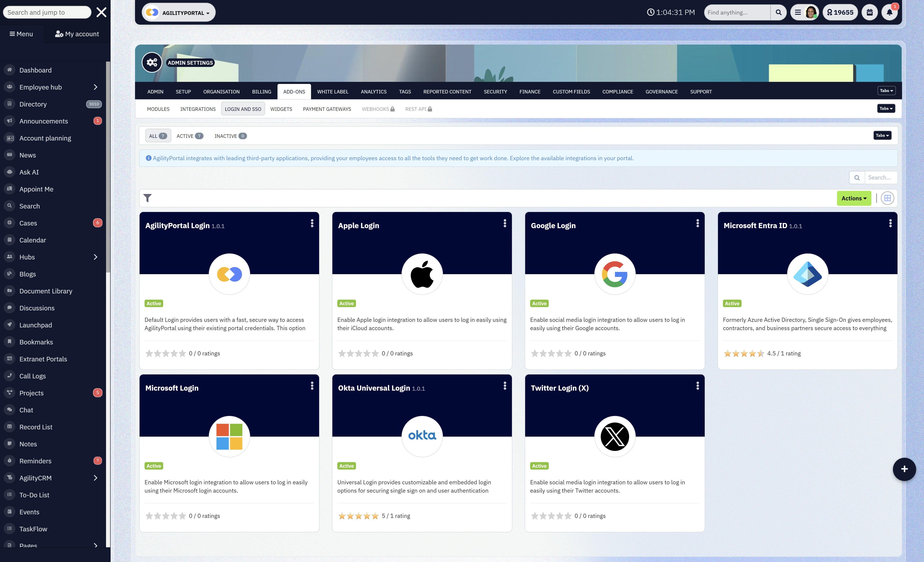Open the LOGIN AND SSO tab
This screenshot has height=562, width=924.
[243, 109]
